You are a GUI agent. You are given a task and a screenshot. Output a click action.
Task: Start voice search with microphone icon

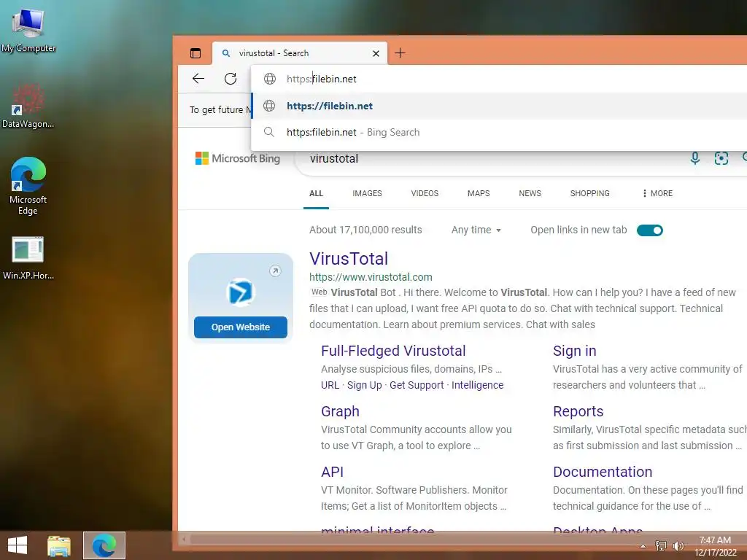tap(695, 158)
